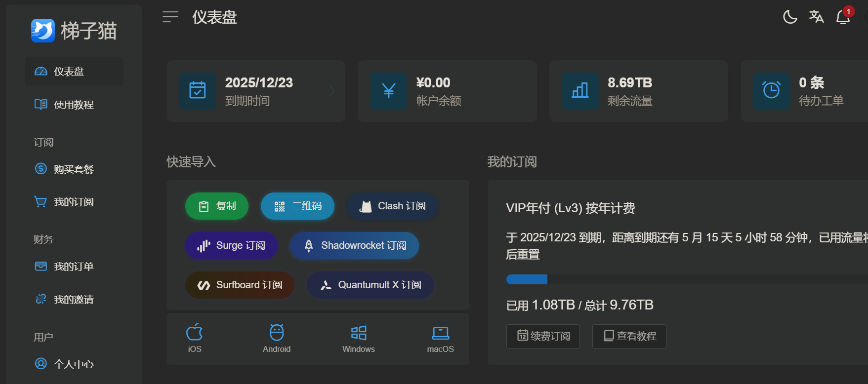This screenshot has height=384, width=868.
Task: Open notifications via the bell icon
Action: point(843,17)
